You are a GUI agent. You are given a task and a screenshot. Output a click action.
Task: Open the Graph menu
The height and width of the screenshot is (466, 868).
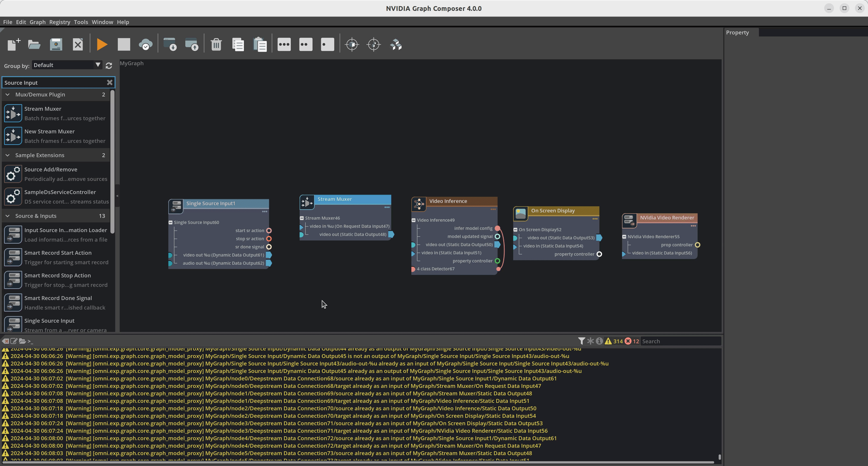coord(37,22)
